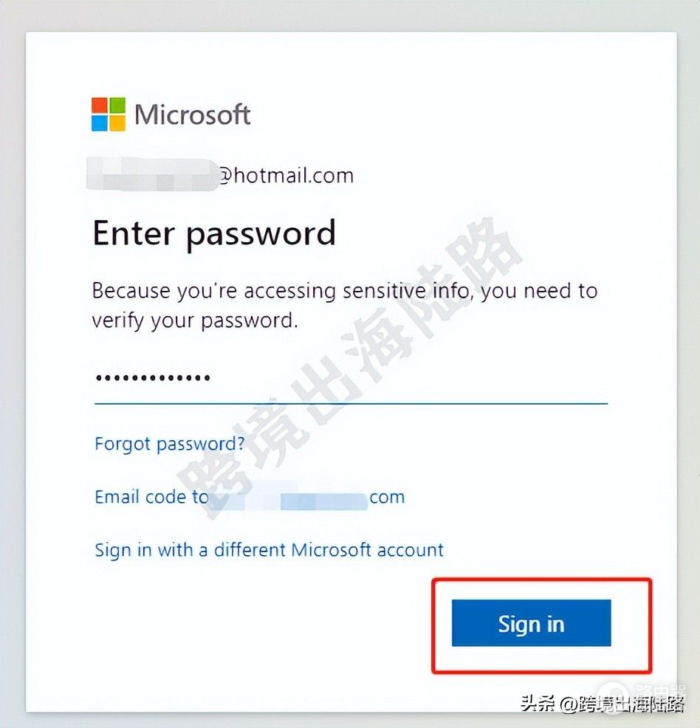700x728 pixels.
Task: Click the 头条 watermark caption
Action: point(603,704)
